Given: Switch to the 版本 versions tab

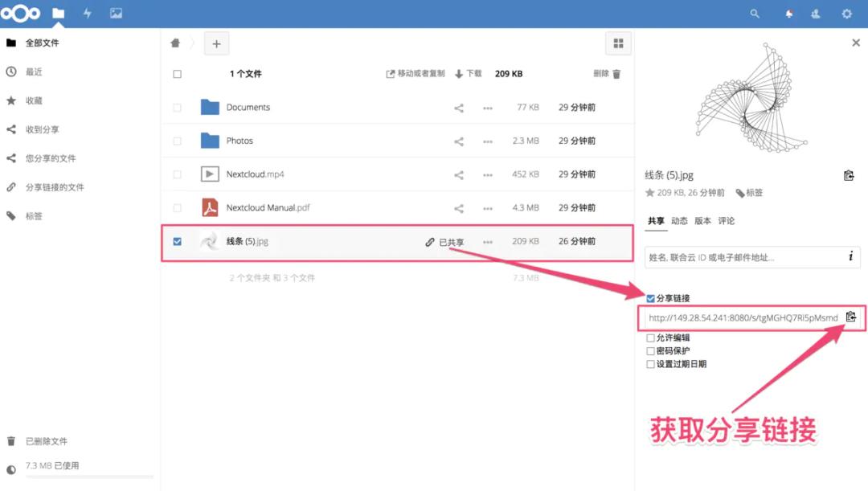Looking at the screenshot, I should click(x=701, y=220).
